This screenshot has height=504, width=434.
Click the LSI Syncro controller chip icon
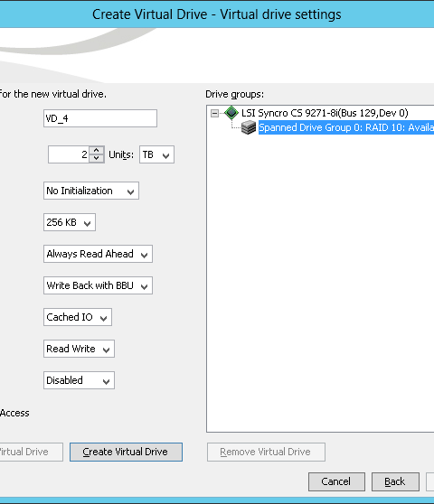tap(231, 113)
